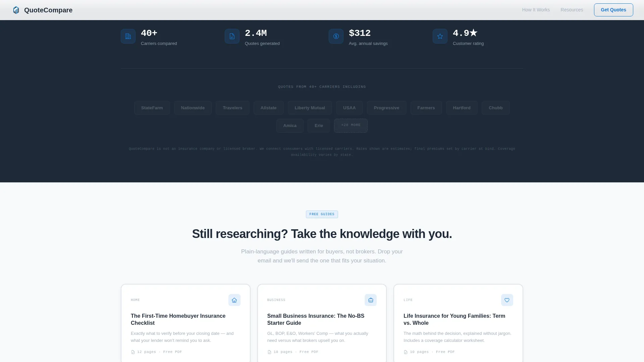Select the Hartford carrier chip
The image size is (644, 362).
(462, 108)
